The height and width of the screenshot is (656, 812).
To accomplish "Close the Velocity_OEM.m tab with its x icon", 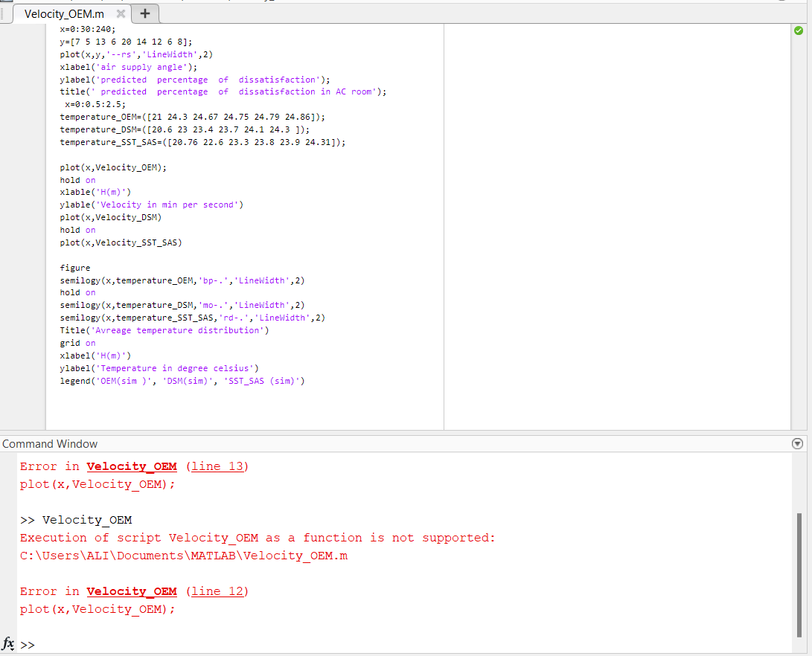I will click(x=121, y=13).
